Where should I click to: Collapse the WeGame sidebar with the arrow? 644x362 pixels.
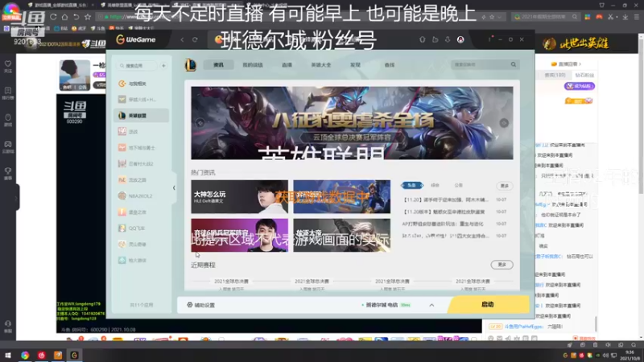point(174,187)
